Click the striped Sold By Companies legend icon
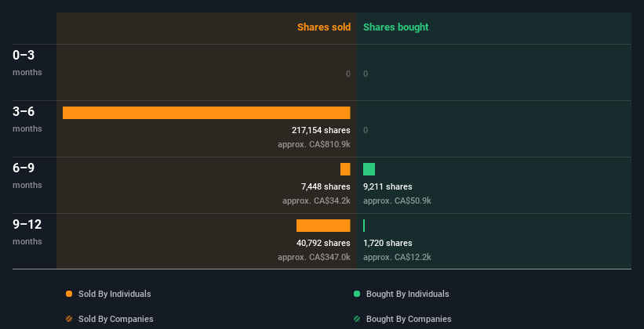 (x=69, y=319)
